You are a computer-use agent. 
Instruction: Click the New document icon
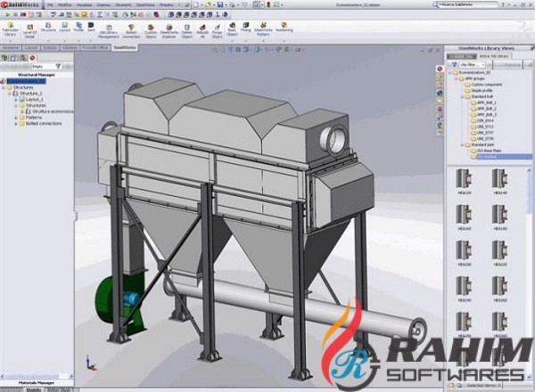click(x=196, y=4)
